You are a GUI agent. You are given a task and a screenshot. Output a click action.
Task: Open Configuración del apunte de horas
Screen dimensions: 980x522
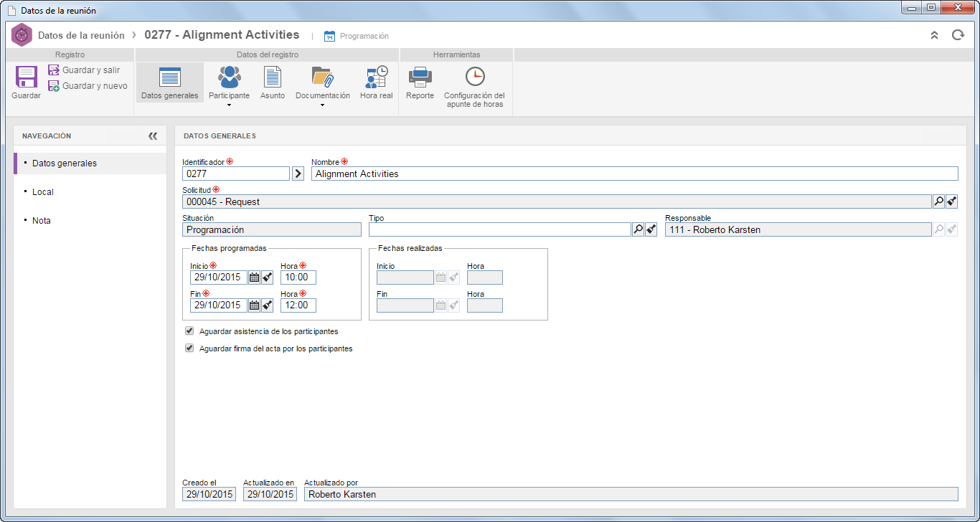pyautogui.click(x=474, y=86)
